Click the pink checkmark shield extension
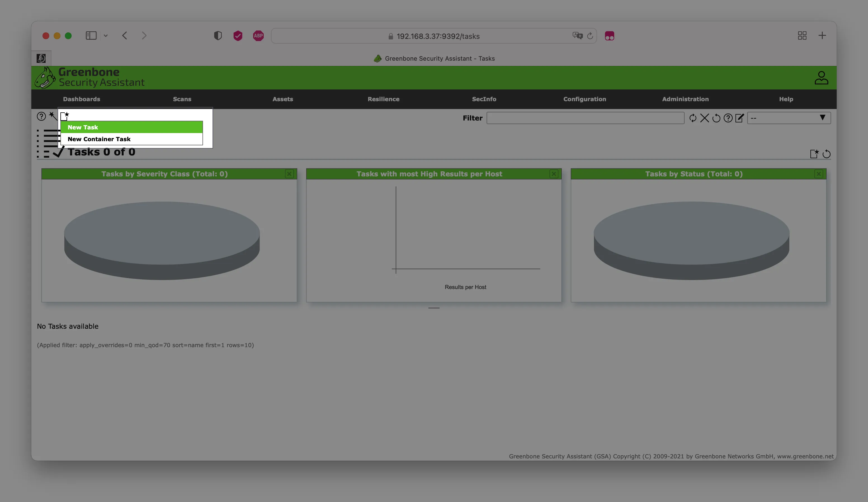The width and height of the screenshot is (868, 502). pos(238,36)
